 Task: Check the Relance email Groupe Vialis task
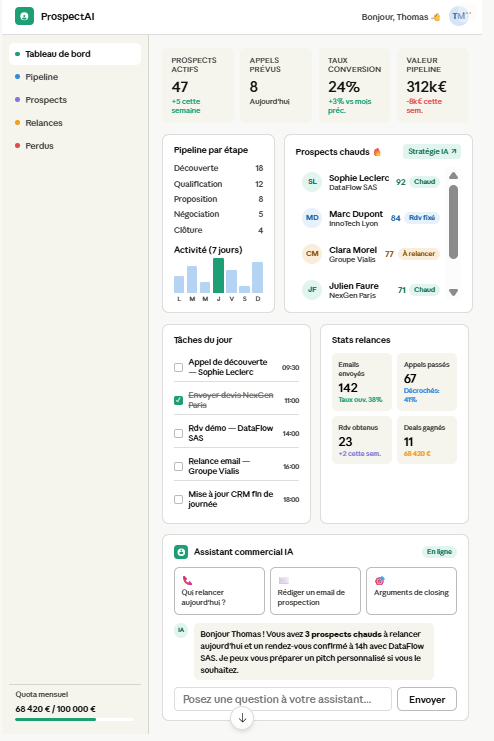[178, 466]
